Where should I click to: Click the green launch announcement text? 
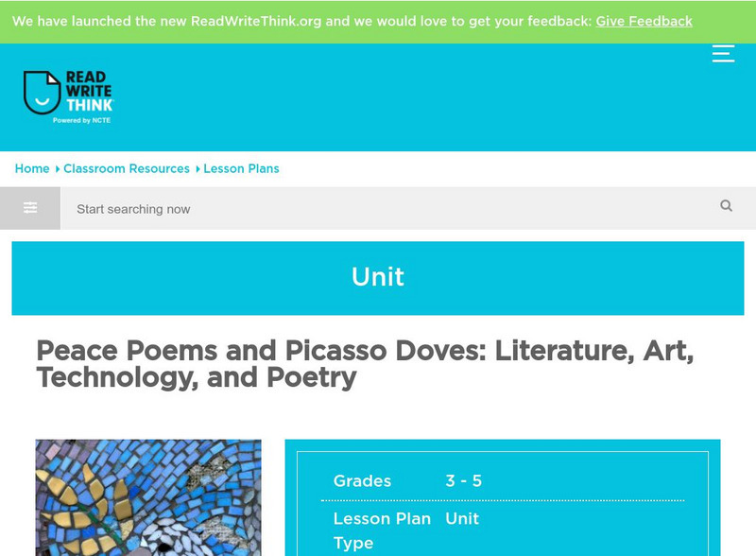pyautogui.click(x=302, y=21)
